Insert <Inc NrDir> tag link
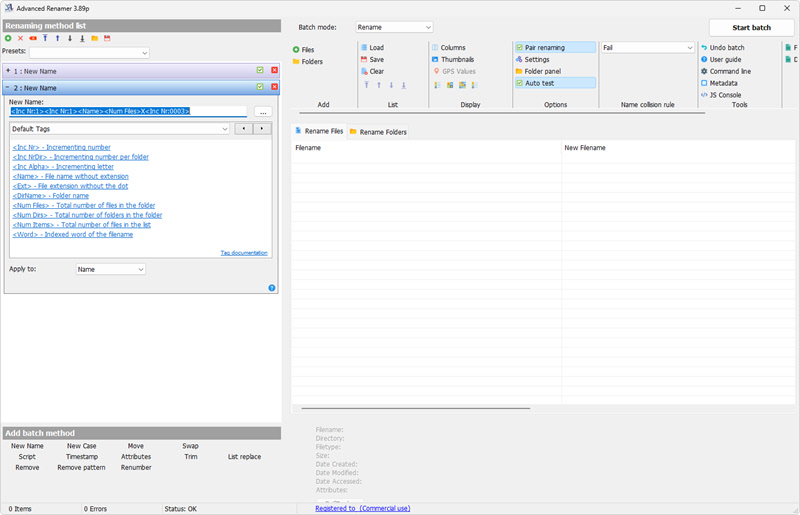The image size is (800, 515). (x=81, y=157)
